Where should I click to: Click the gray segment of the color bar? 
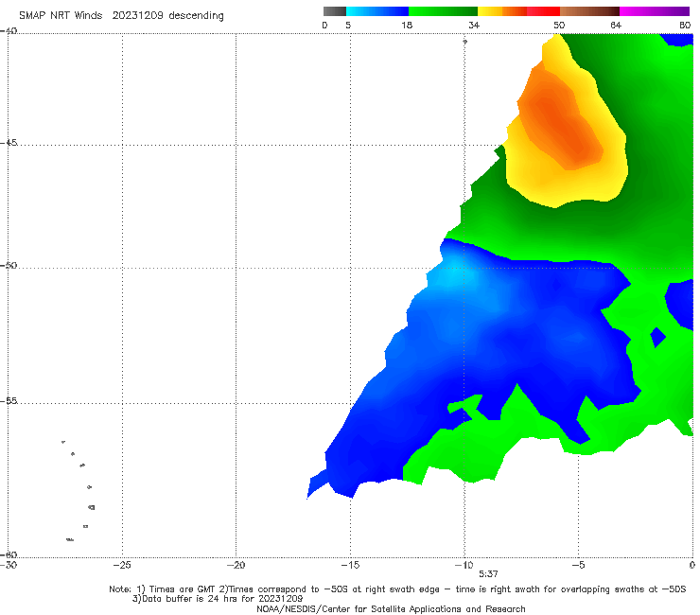(x=335, y=11)
